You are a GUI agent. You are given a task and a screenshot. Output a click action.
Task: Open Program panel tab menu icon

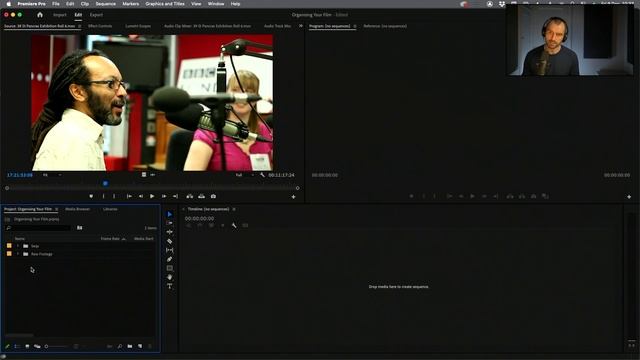[355, 26]
